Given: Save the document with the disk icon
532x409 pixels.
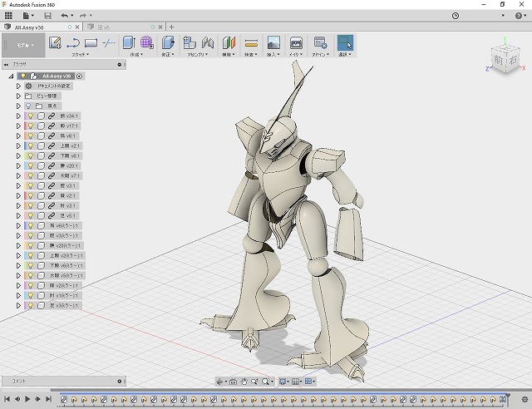Looking at the screenshot, I should 48,15.
